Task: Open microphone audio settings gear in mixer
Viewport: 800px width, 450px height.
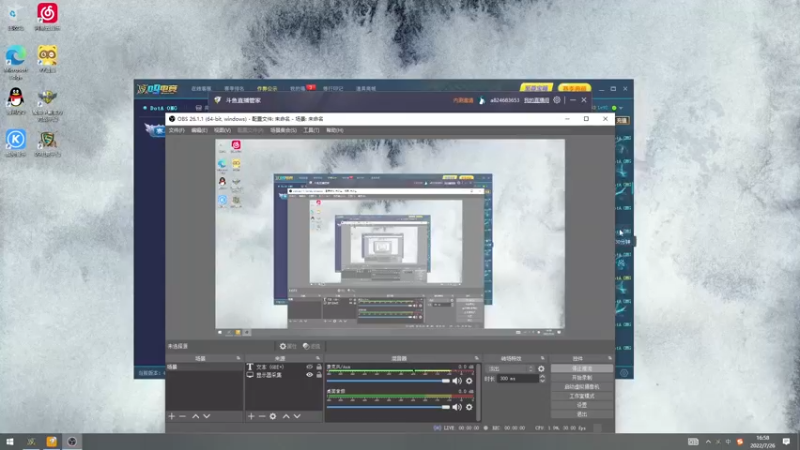Action: 469,381
